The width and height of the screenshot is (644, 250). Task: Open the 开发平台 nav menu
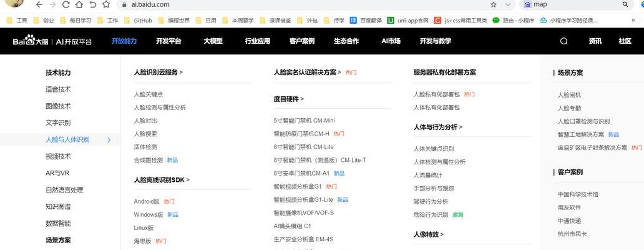[168, 41]
